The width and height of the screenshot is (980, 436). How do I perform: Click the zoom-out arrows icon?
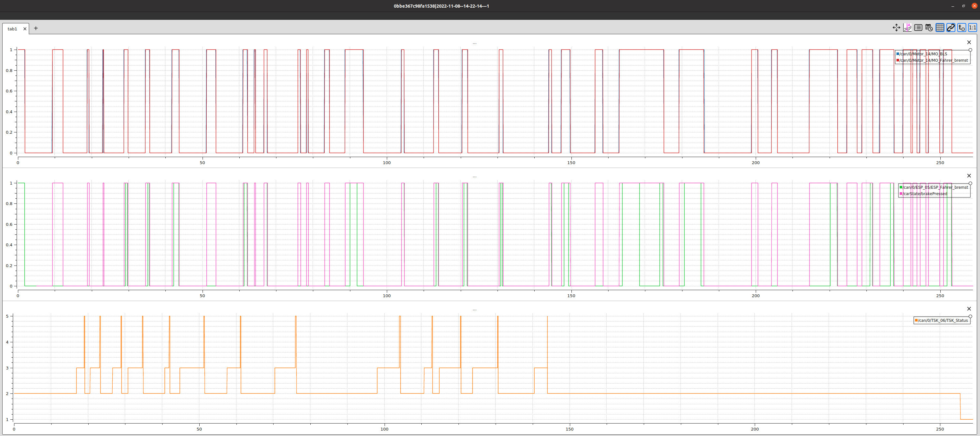(896, 28)
